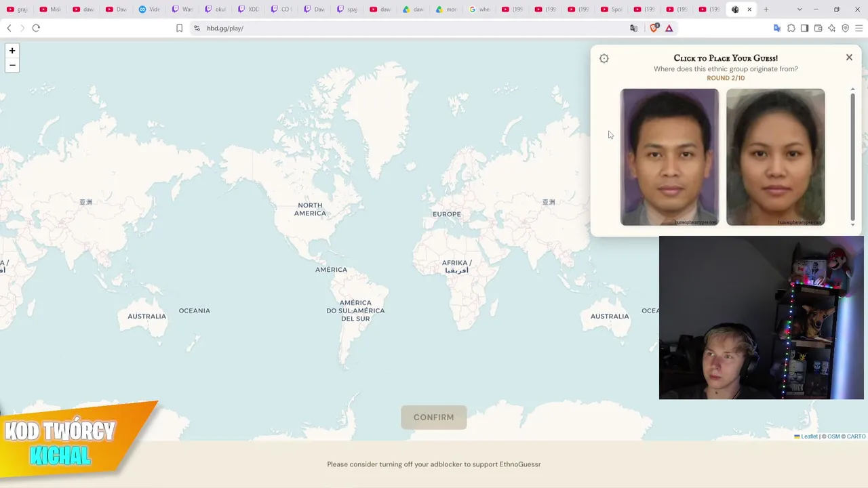Image resolution: width=868 pixels, height=488 pixels.
Task: Switch to the Vide tab
Action: click(x=149, y=9)
